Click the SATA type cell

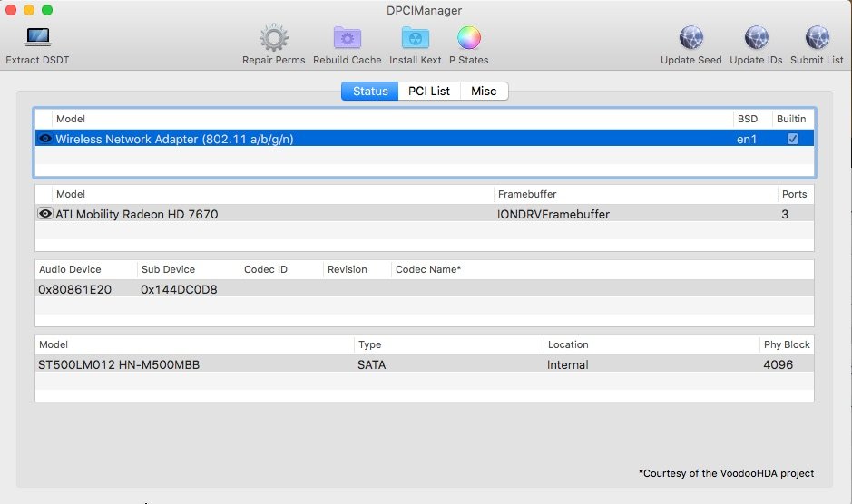(372, 365)
